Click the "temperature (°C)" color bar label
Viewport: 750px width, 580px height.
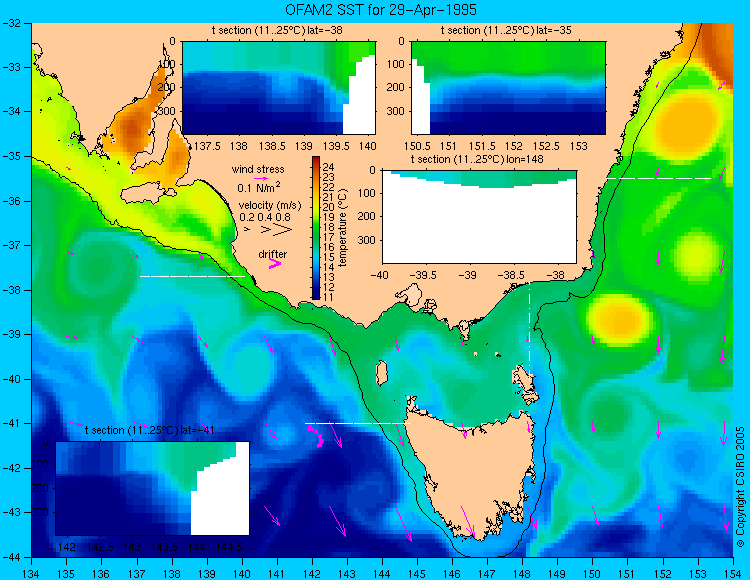343,228
